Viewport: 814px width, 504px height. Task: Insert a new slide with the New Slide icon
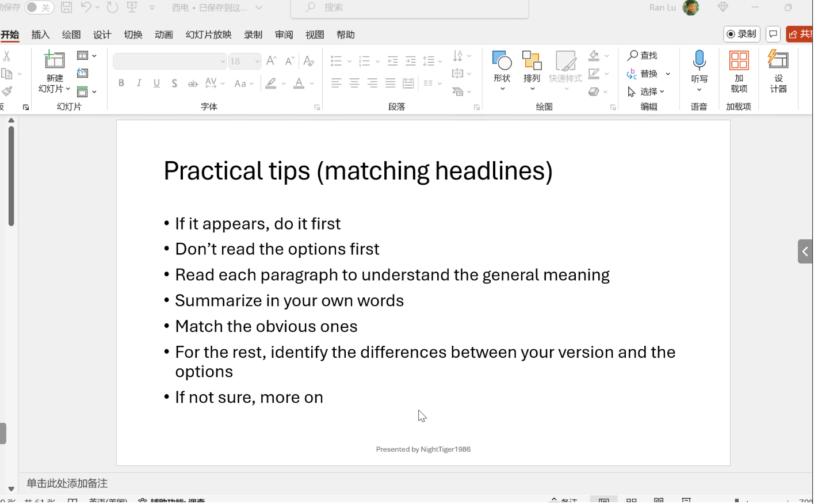[x=55, y=60]
